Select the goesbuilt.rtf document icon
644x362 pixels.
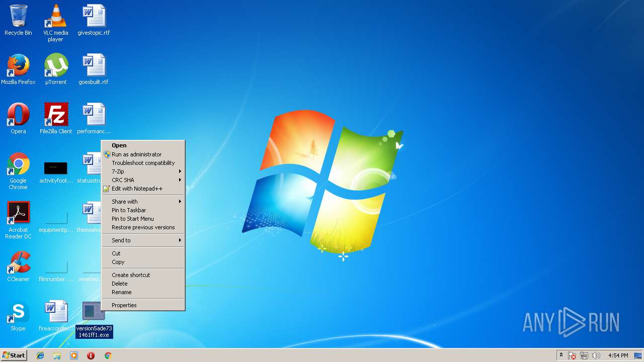[94, 69]
